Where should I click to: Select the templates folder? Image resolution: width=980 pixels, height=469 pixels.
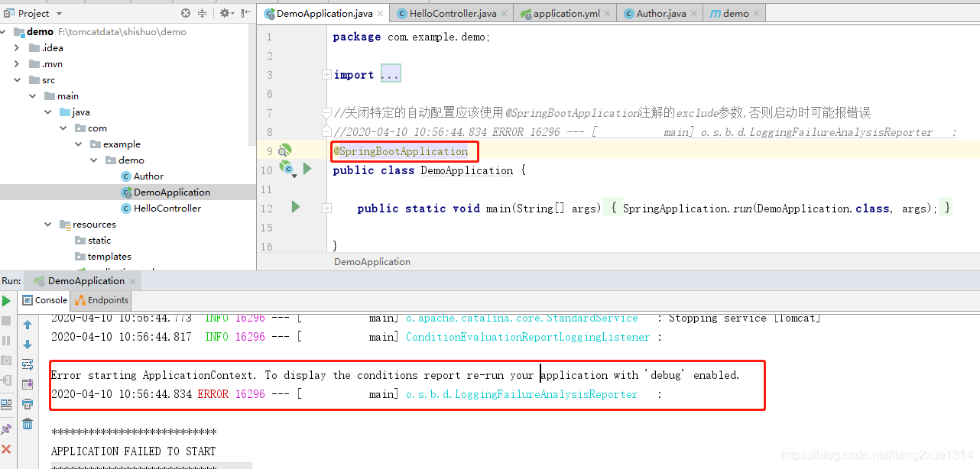pos(103,256)
